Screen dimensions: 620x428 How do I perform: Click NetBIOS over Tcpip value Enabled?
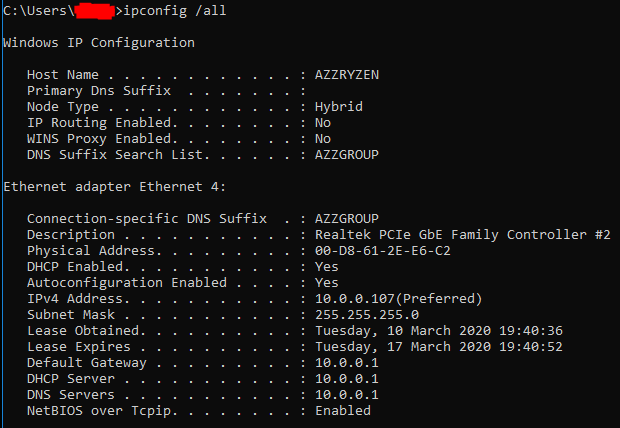343,411
